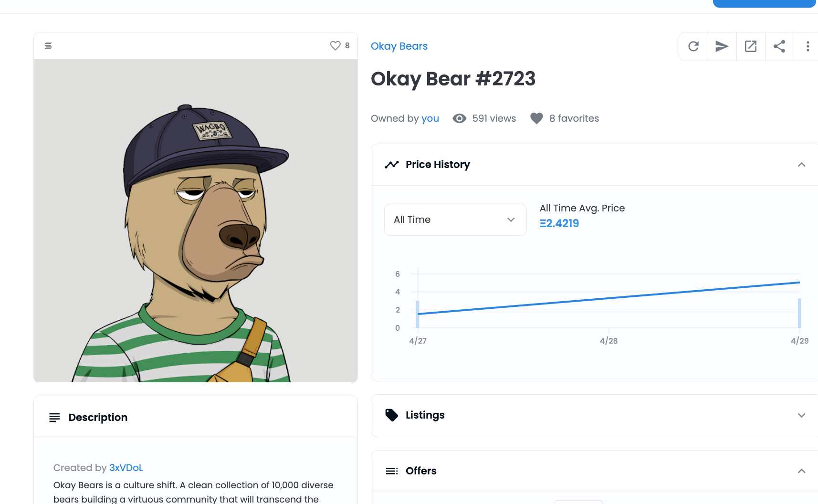Screen dimensions: 818x504
Task: Click the transfer (paper plane) icon
Action: pyautogui.click(x=722, y=46)
